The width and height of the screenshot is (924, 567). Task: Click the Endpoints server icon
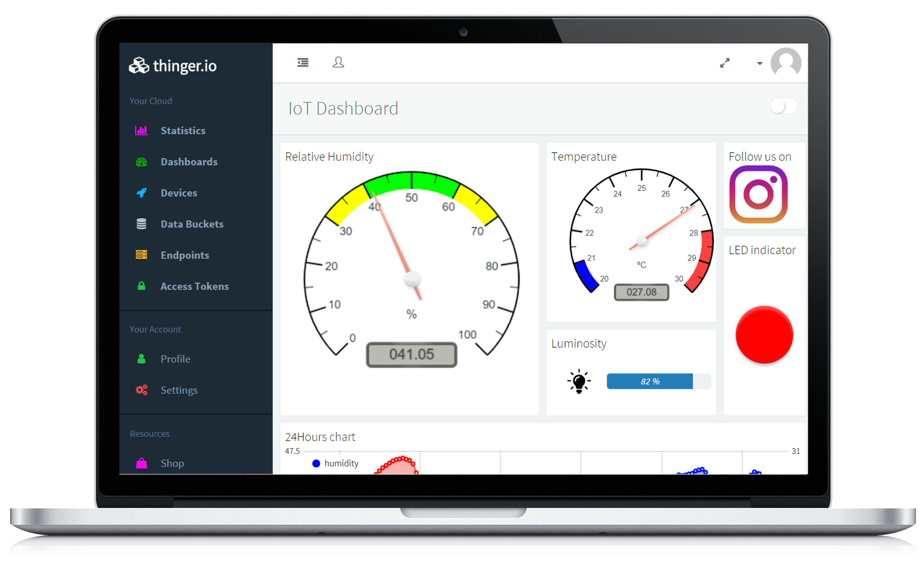pyautogui.click(x=141, y=255)
